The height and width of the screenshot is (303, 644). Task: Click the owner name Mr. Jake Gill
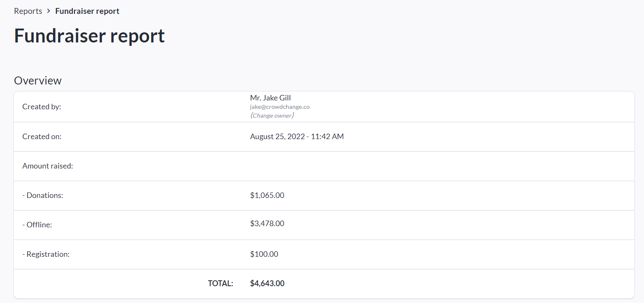(270, 98)
